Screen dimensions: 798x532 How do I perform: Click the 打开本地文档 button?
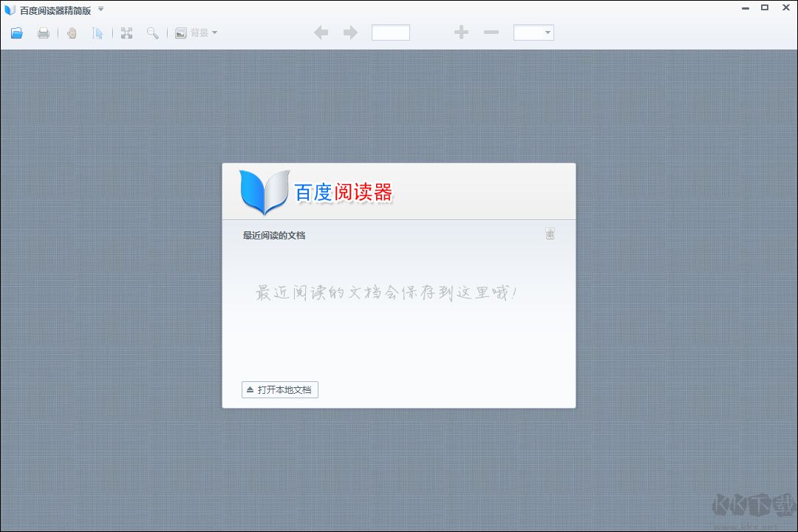[x=280, y=390]
